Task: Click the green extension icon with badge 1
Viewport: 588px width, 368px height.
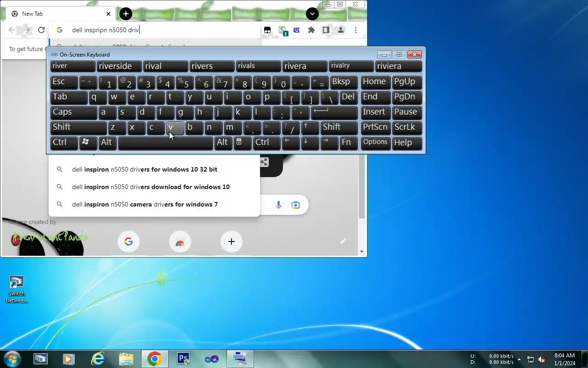Action: 283,31
